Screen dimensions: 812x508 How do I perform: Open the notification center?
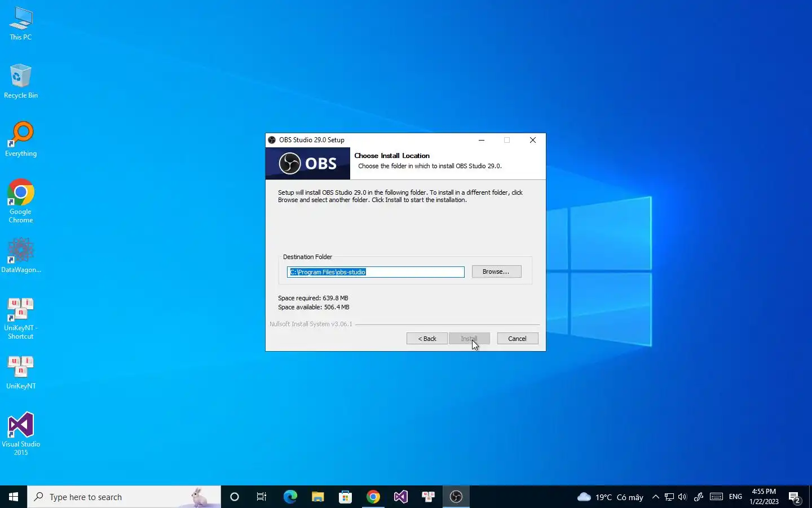point(795,497)
